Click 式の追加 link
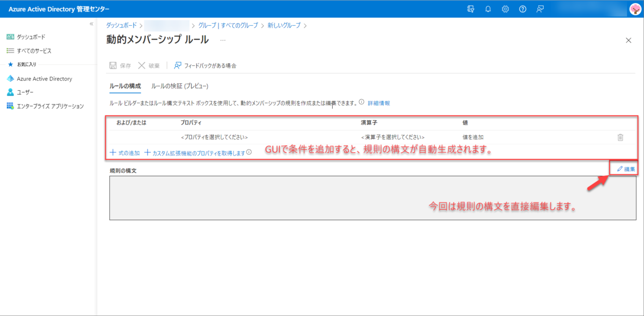 click(x=125, y=153)
